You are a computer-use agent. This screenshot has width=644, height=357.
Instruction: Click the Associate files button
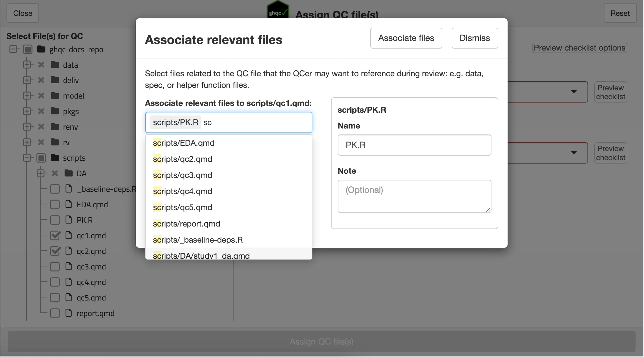coord(406,38)
